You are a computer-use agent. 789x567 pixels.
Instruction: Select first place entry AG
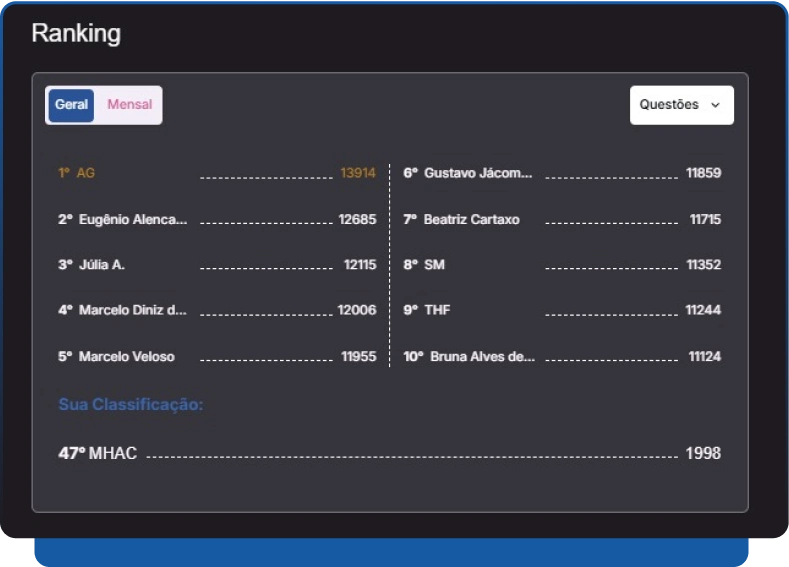coord(85,173)
